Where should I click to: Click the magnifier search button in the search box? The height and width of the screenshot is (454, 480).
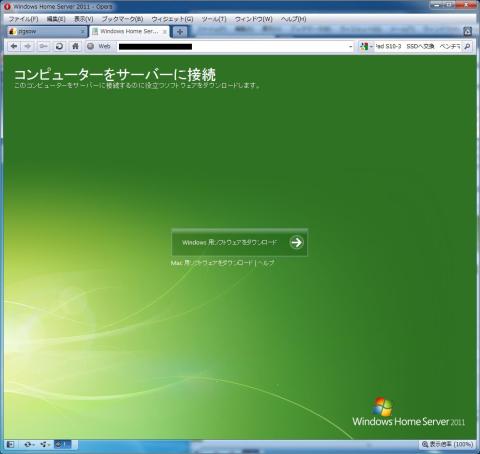pos(467,46)
